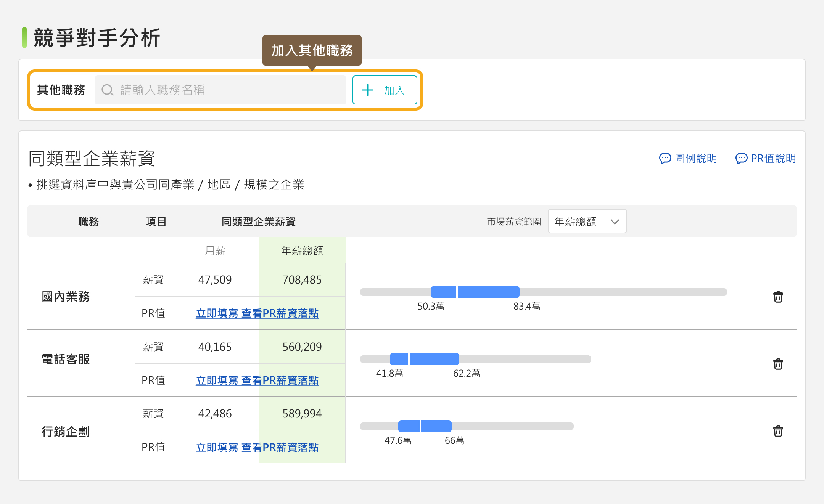Click the 國內業務 salary range bar
824x504 pixels.
pos(543,292)
